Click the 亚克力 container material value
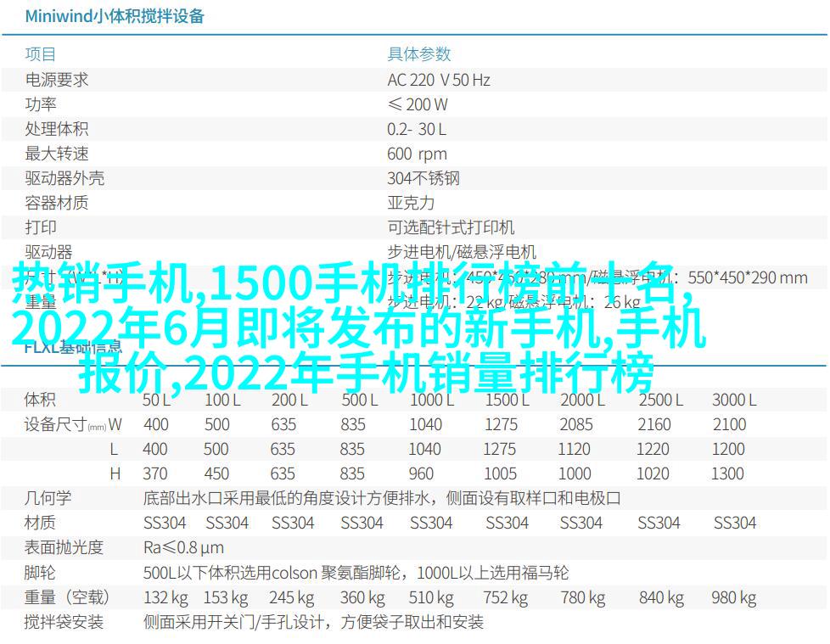 [x=411, y=203]
